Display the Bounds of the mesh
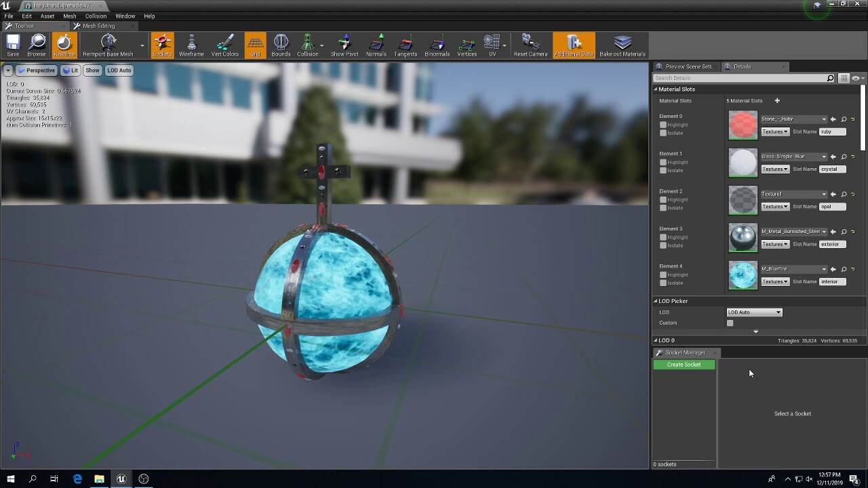Viewport: 868px width, 488px height. pos(281,45)
